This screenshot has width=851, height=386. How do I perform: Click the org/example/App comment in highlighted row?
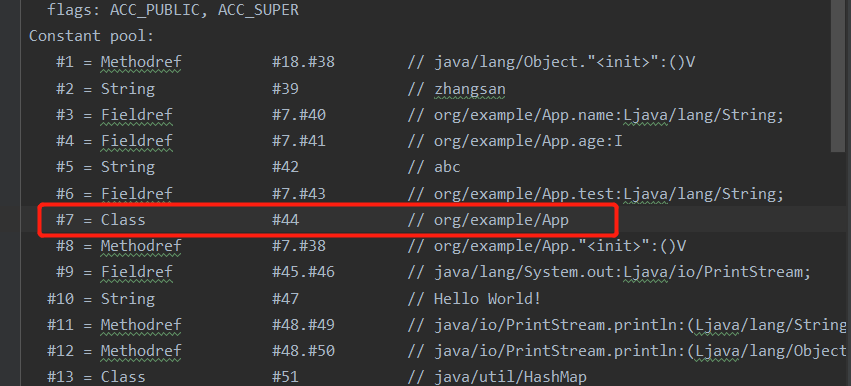501,220
